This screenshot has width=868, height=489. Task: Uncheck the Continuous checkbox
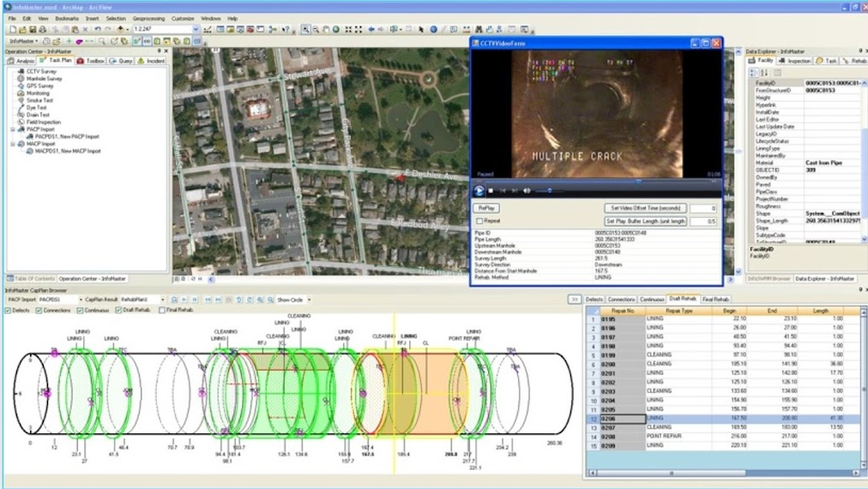click(x=81, y=310)
